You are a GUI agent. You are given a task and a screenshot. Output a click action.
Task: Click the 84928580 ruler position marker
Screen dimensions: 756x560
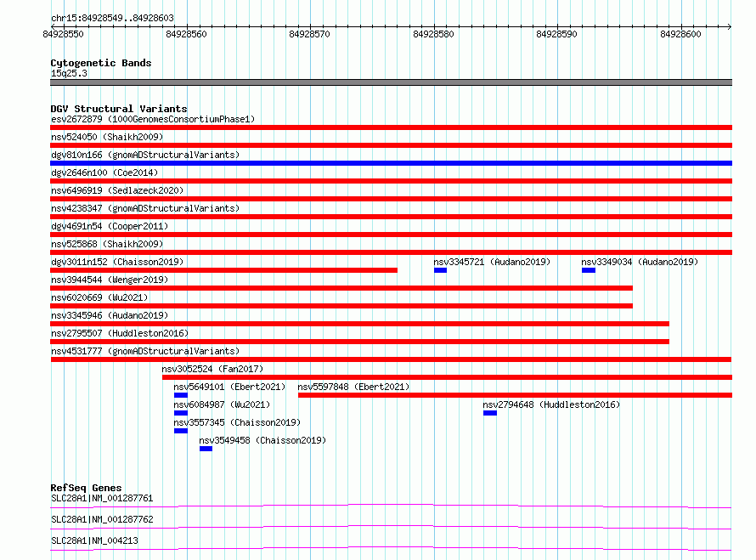coord(433,34)
